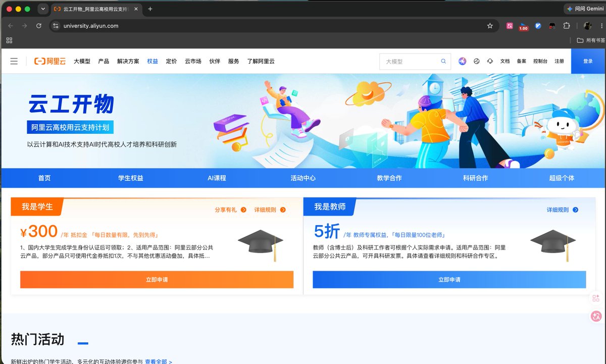Image resolution: width=606 pixels, height=364 pixels.
Task: Switch to the 教学合作 tab
Action: (389, 178)
